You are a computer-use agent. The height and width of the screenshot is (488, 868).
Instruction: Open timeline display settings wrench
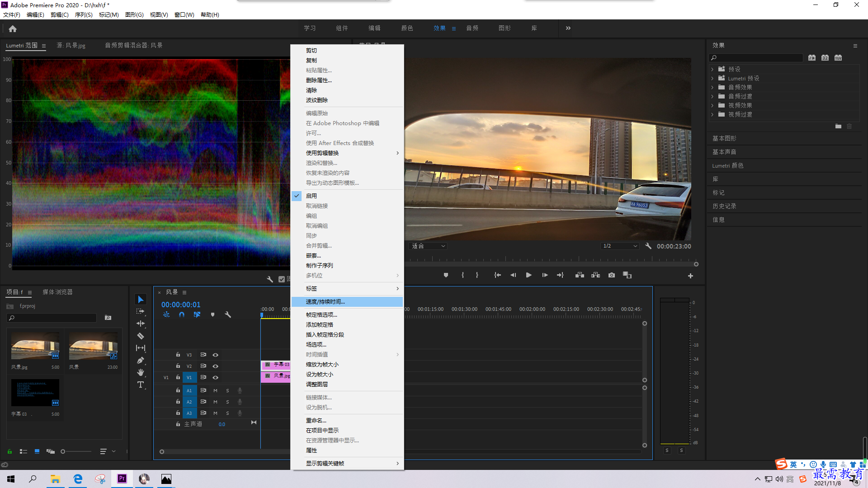[228, 314]
